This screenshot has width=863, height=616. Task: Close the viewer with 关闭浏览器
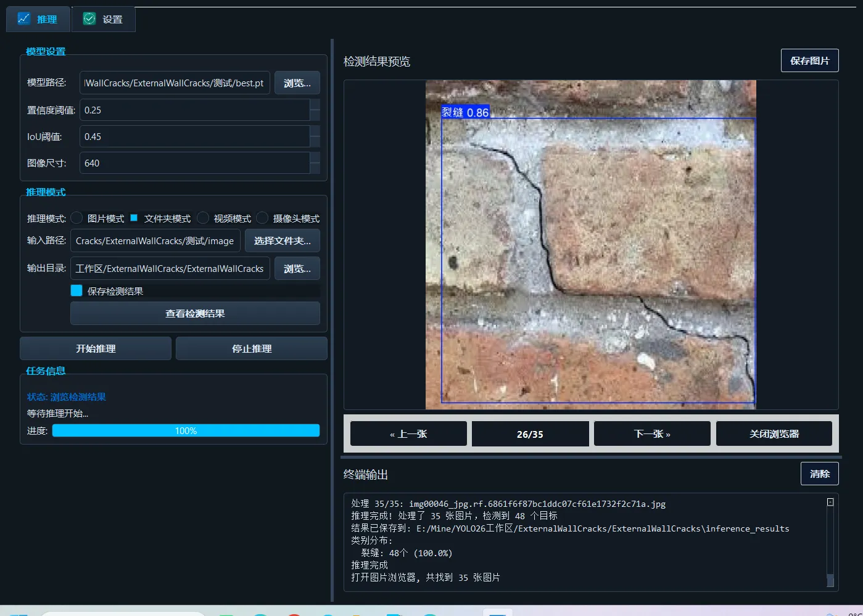point(774,433)
